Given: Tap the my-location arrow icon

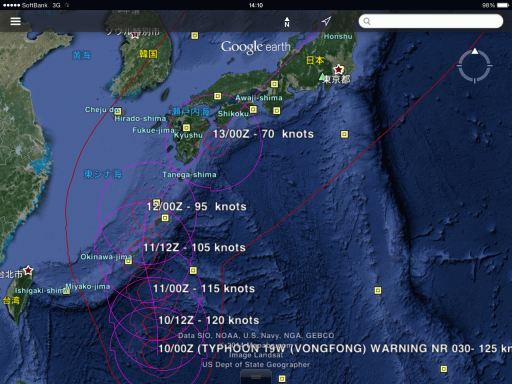Looking at the screenshot, I should (x=326, y=21).
